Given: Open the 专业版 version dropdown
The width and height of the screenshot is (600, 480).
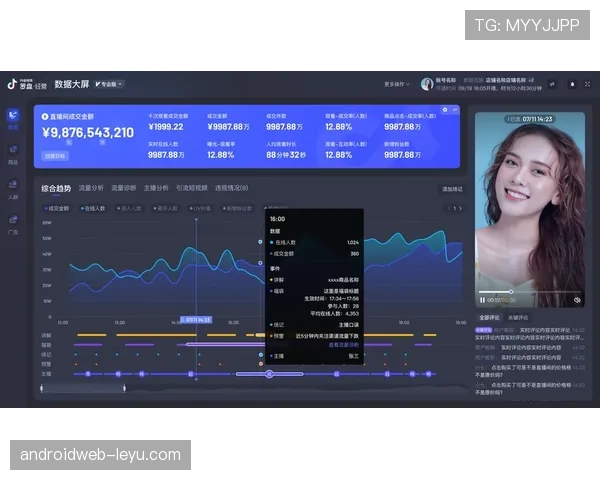Looking at the screenshot, I should click(109, 84).
